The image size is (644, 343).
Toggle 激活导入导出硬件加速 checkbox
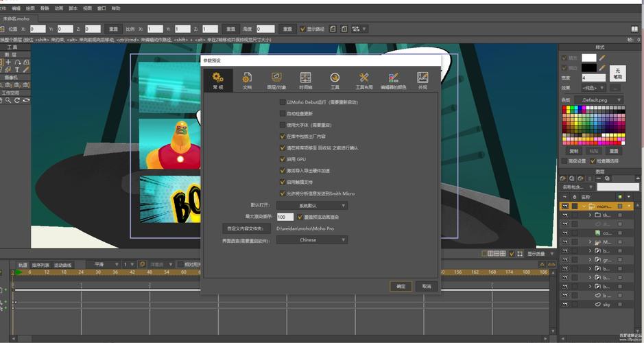pos(283,171)
